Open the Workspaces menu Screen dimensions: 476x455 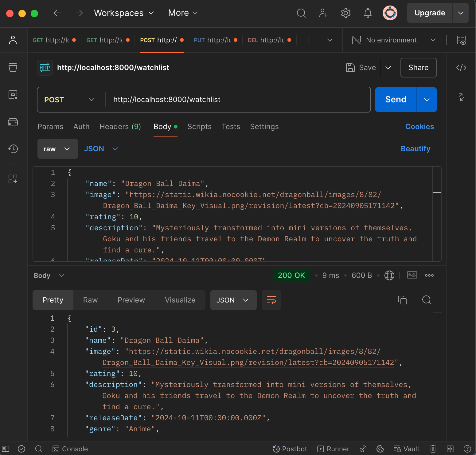coord(124,13)
